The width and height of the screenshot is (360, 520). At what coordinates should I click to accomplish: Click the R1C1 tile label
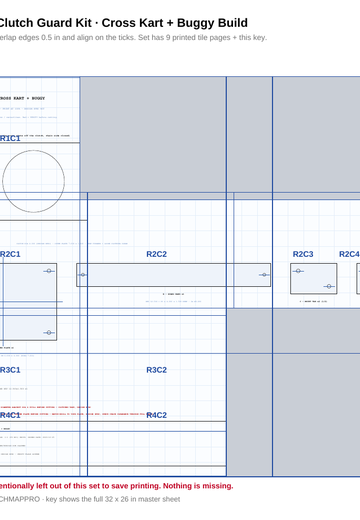[10, 138]
